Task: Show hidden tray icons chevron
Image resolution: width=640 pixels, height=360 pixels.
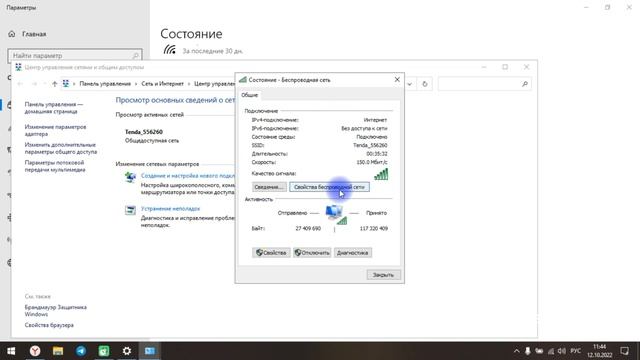Action: click(x=516, y=351)
